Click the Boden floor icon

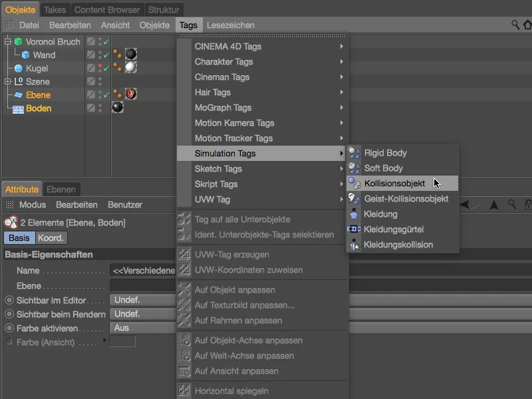point(18,109)
